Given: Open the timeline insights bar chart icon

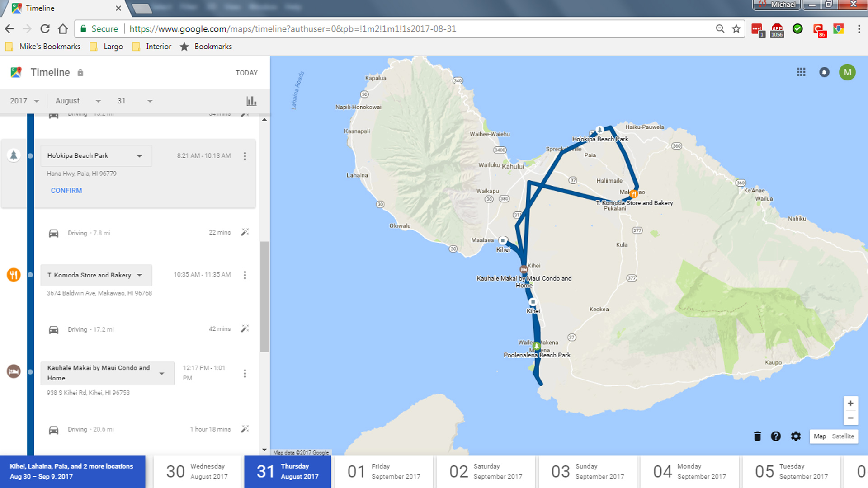Looking at the screenshot, I should [x=251, y=101].
